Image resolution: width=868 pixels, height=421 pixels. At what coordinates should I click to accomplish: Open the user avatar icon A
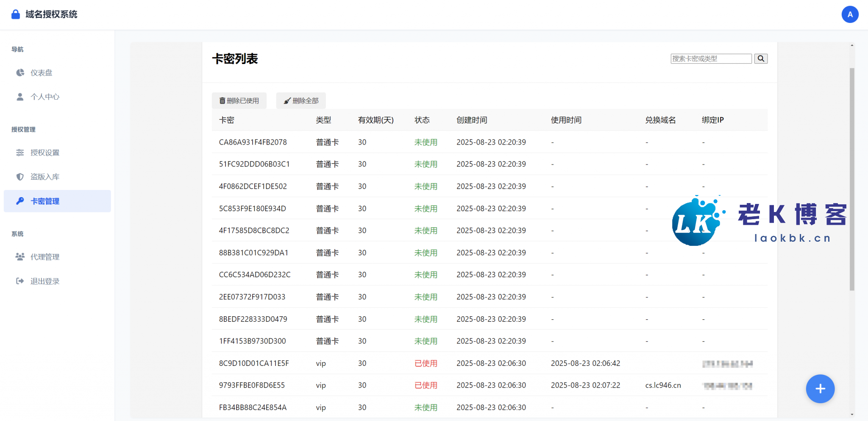(x=850, y=14)
